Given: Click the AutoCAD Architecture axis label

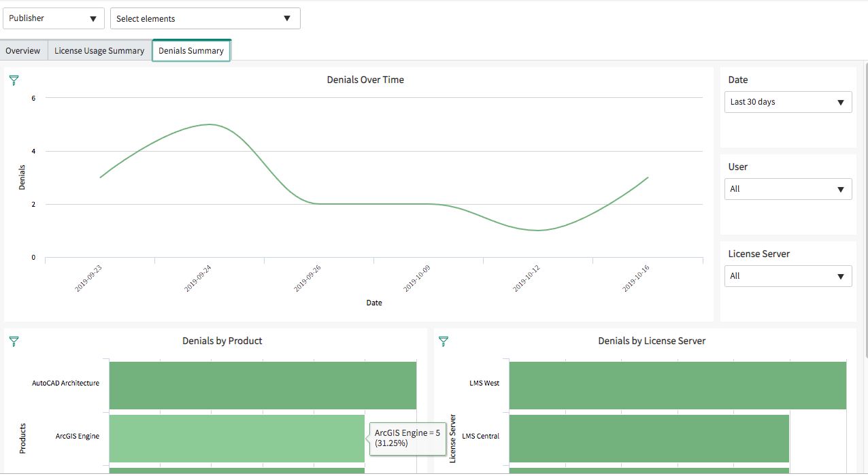Looking at the screenshot, I should (x=65, y=384).
